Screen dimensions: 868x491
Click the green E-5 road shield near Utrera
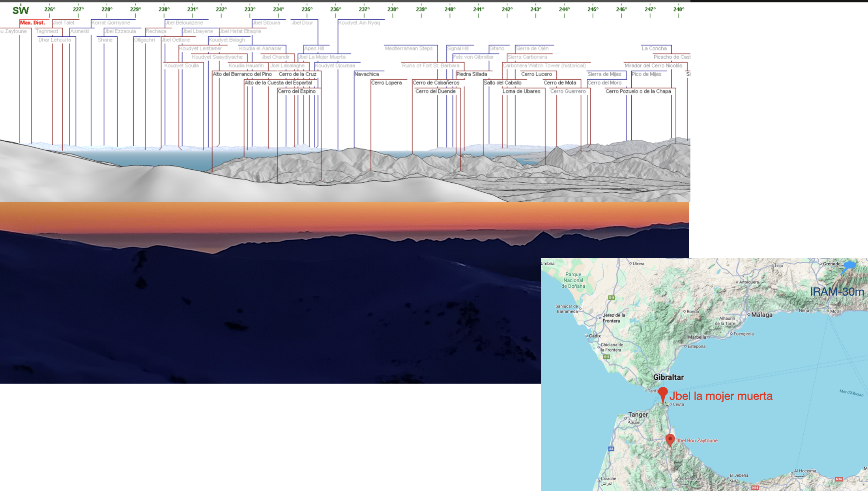(x=612, y=298)
